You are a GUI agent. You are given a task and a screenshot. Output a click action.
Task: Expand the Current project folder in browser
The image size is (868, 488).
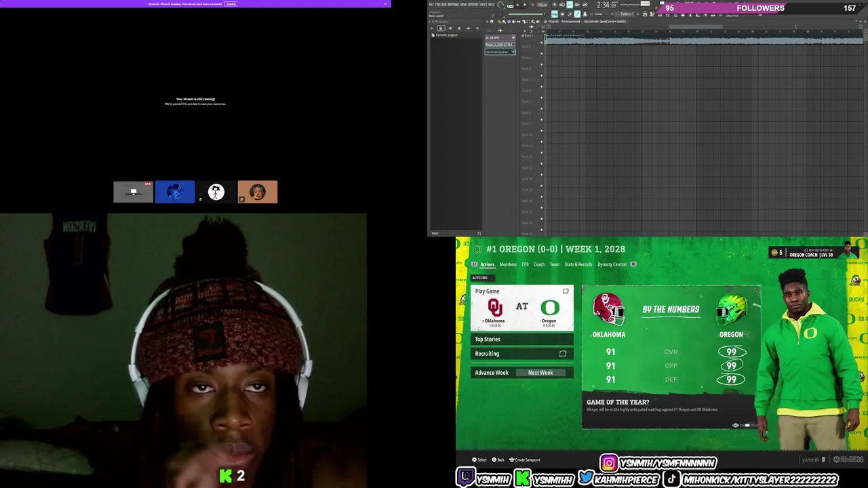click(x=446, y=35)
